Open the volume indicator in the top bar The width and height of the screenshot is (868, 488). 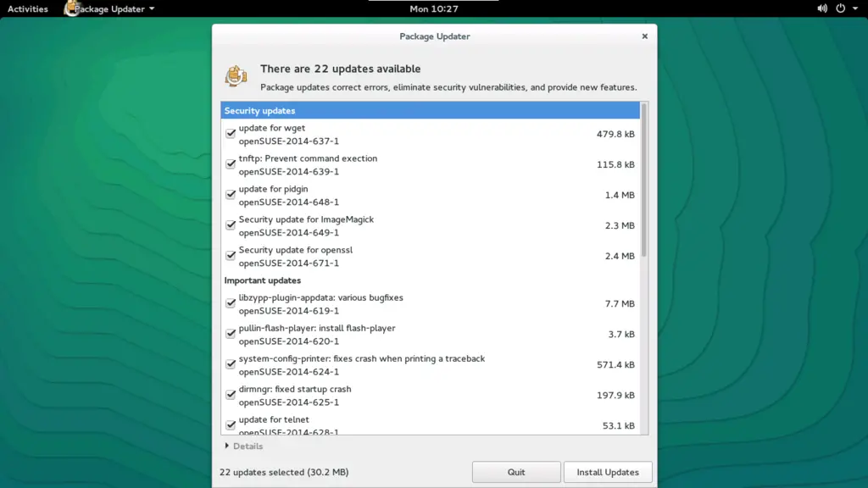[822, 8]
